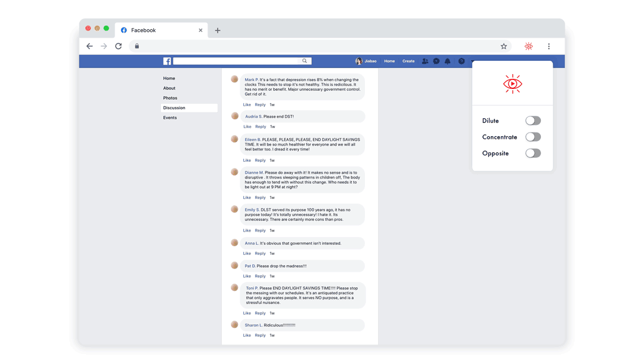Enable the Dilute toggle
Image resolution: width=644 pixels, height=363 pixels.
(x=532, y=120)
